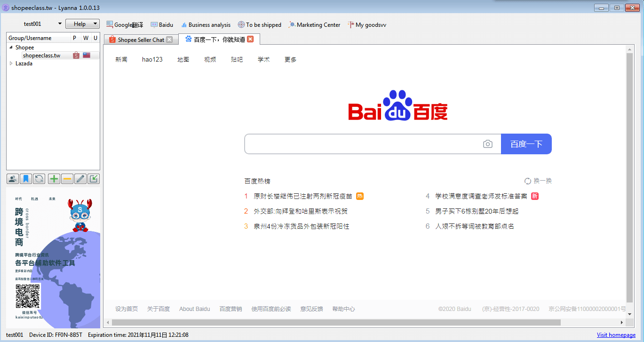This screenshot has height=342, width=644.
Task: Click the Shopee bag icon beside shopeeclass.tw
Action: [x=76, y=56]
